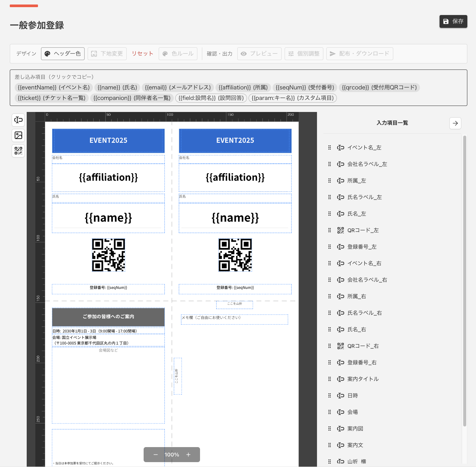
Task: Open the header color picker
Action: pyautogui.click(x=63, y=54)
